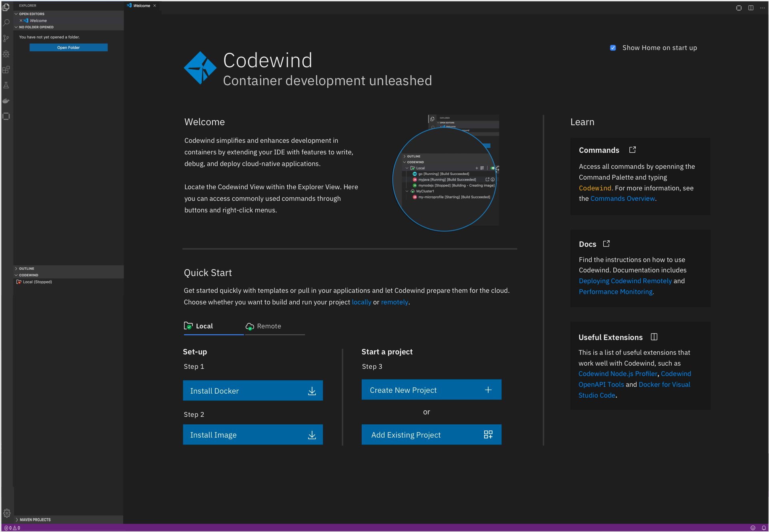This screenshot has width=769, height=532.
Task: Click the Manage gear icon in activity bar
Action: (6, 512)
